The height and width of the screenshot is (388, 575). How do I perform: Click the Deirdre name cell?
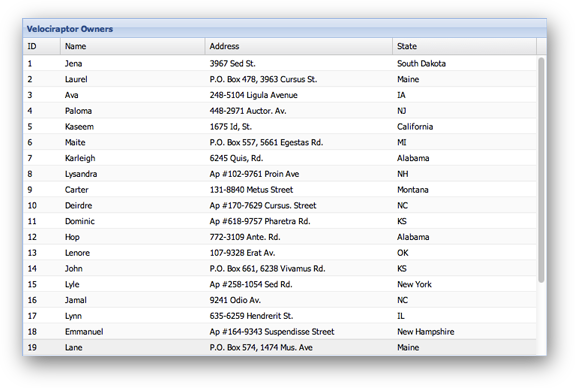coord(78,205)
